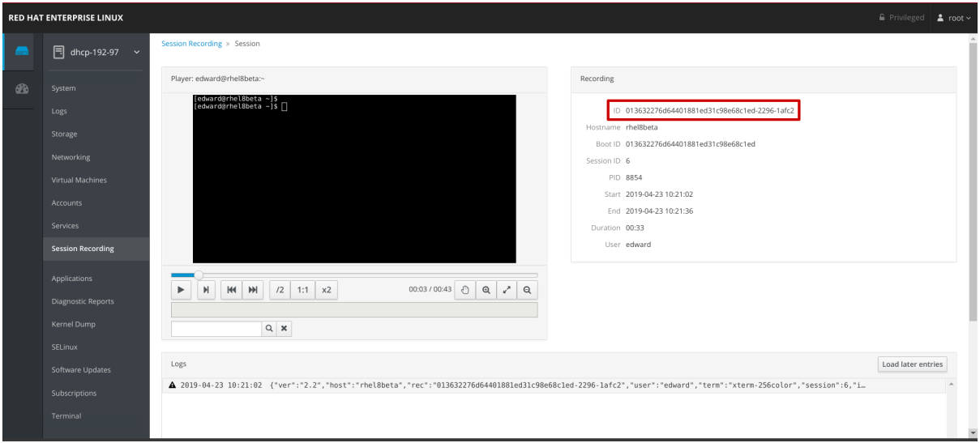Screen dimensions: 980x443
Task: Go to the SELinux sidebar page
Action: tap(64, 347)
